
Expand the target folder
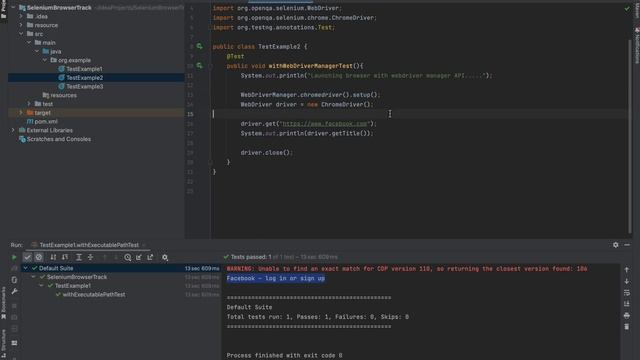(21, 112)
